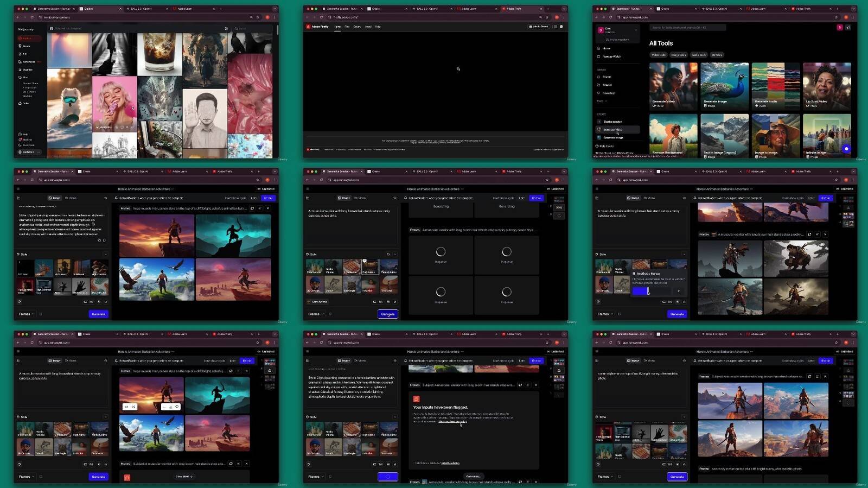This screenshot has width=868, height=488.
Task: Click Start a session in Runway sidebar
Action: coord(609,122)
